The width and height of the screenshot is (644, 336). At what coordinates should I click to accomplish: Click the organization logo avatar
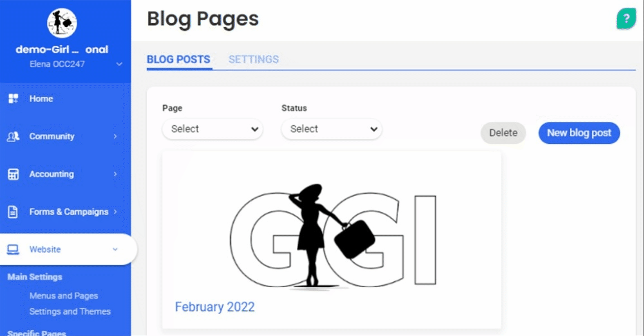62,23
